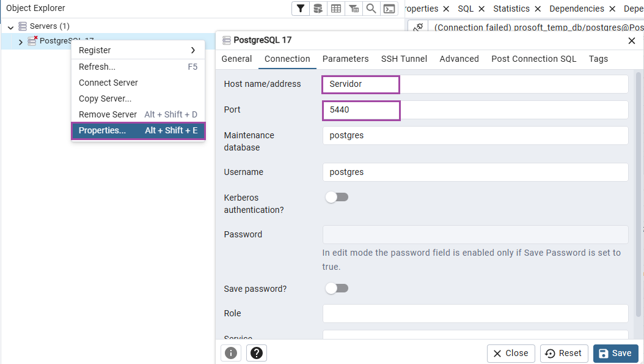Close the SQL tab with its X

481,9
